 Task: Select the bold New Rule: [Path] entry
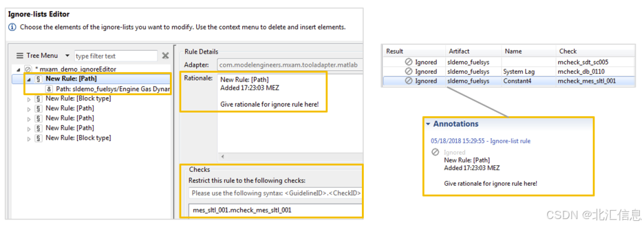click(71, 79)
